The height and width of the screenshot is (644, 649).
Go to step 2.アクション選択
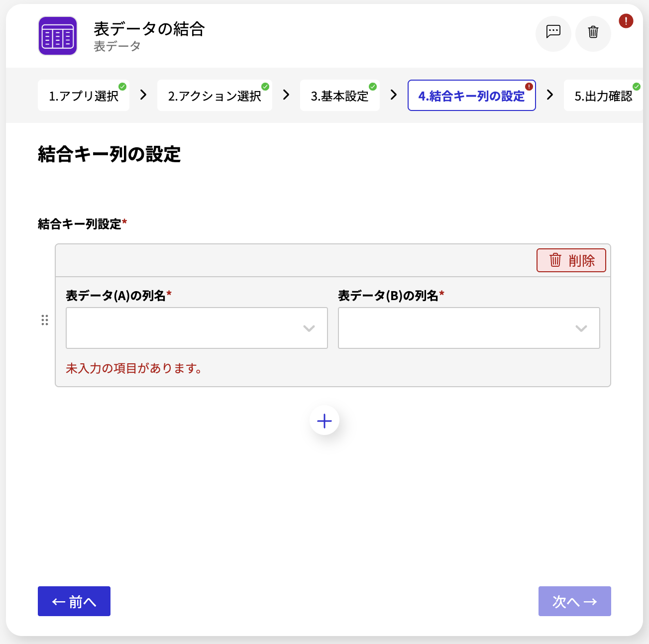point(215,96)
